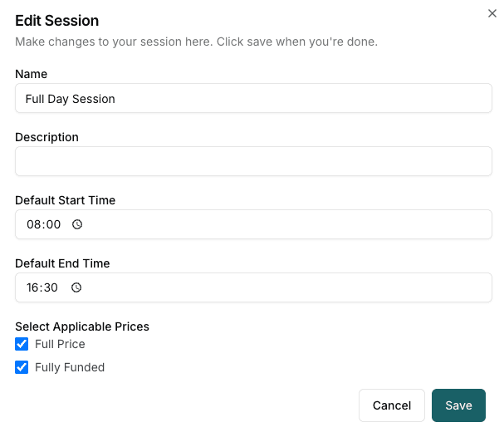
Task: Click the 'Description' field label
Action: [46, 137]
